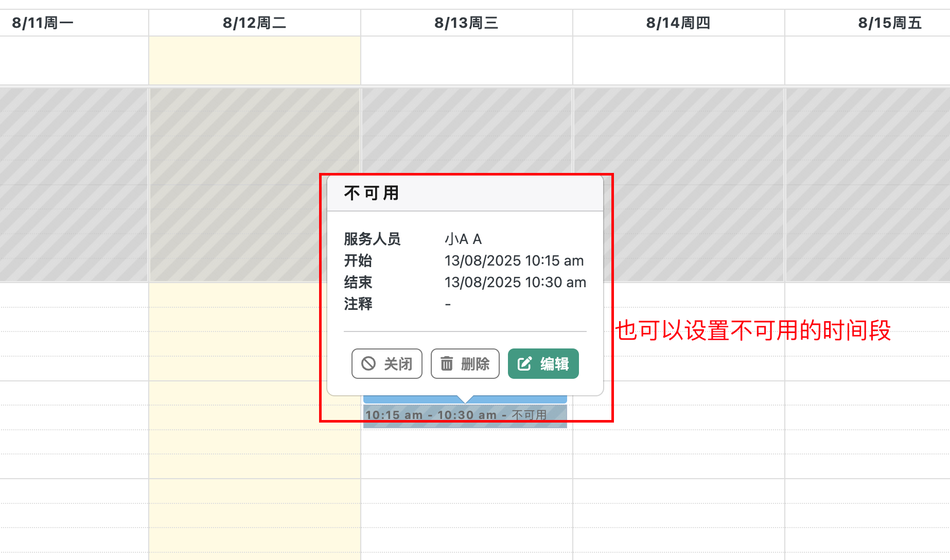Select the 8/14周四 column header
Screen dimensions: 950x560
678,23
